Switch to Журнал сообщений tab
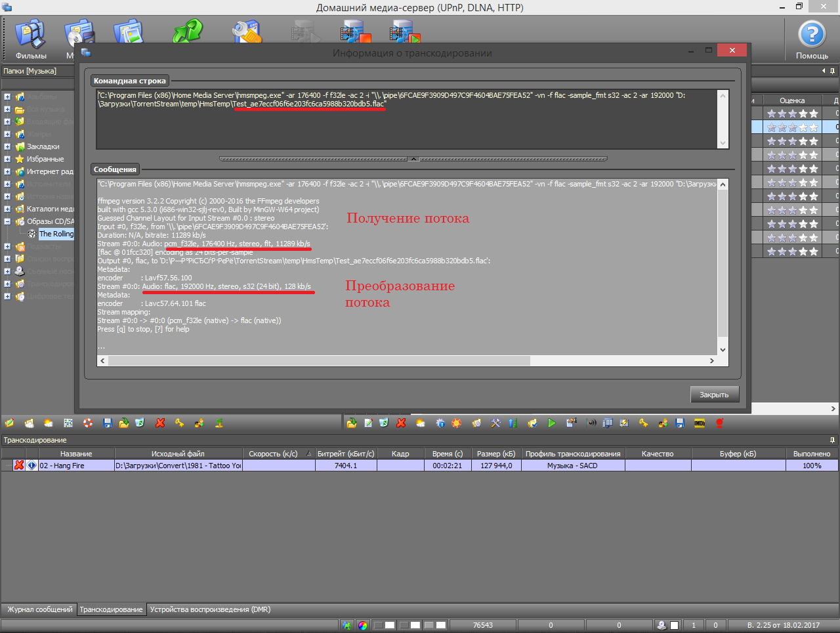The image size is (840, 633). (x=39, y=609)
